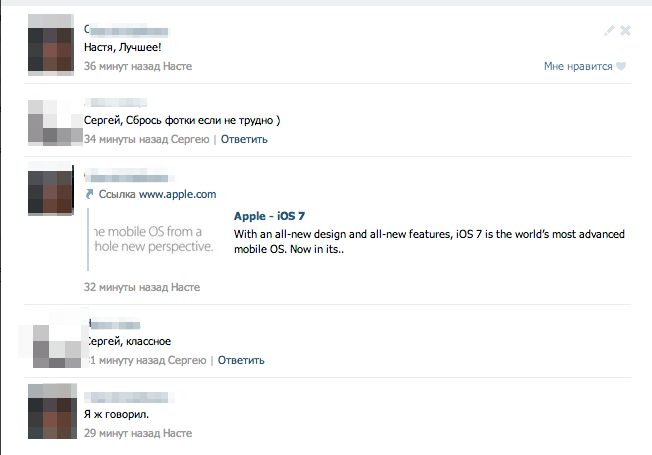Click the 'Мне нравится' like link
Image resolution: width=652 pixels, height=455 pixels.
tap(578, 66)
